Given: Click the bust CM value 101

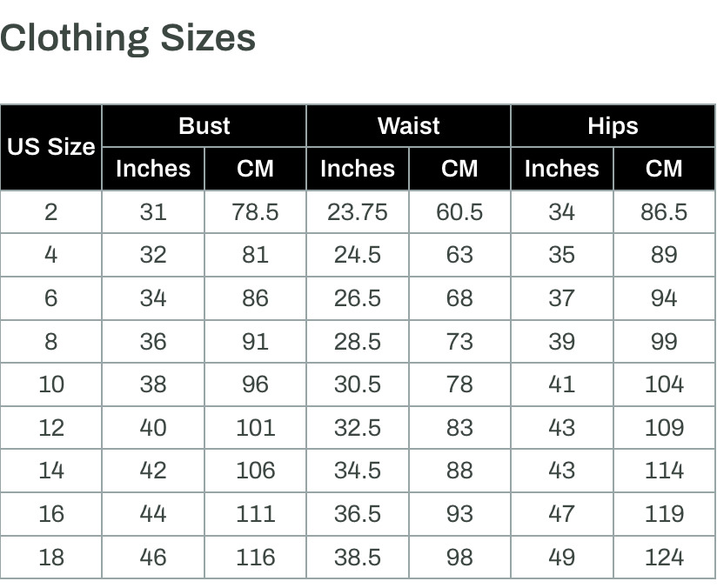Looking at the screenshot, I should 255,427.
